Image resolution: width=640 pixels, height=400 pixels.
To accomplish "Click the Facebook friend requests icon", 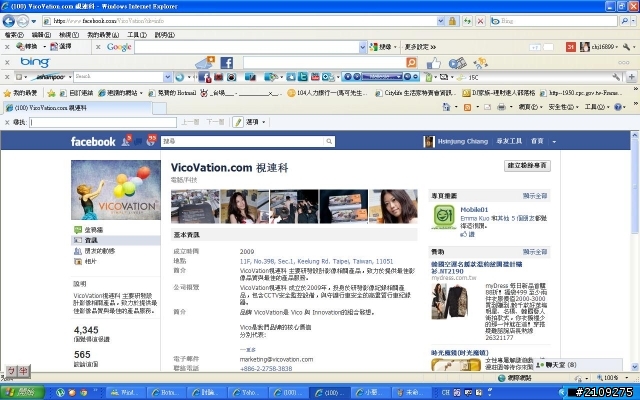I will tap(126, 141).
